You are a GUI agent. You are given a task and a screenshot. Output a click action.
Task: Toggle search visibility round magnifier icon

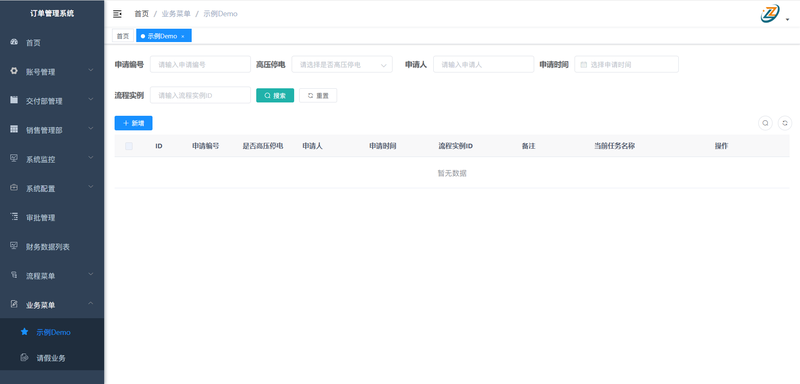coord(765,123)
